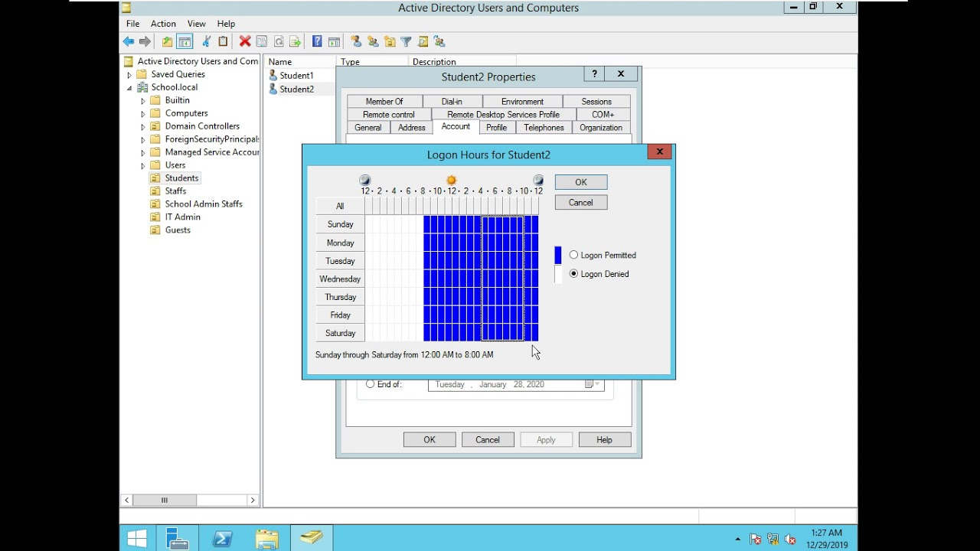
Task: Create new organizational unit toolbar icon
Action: (390, 41)
